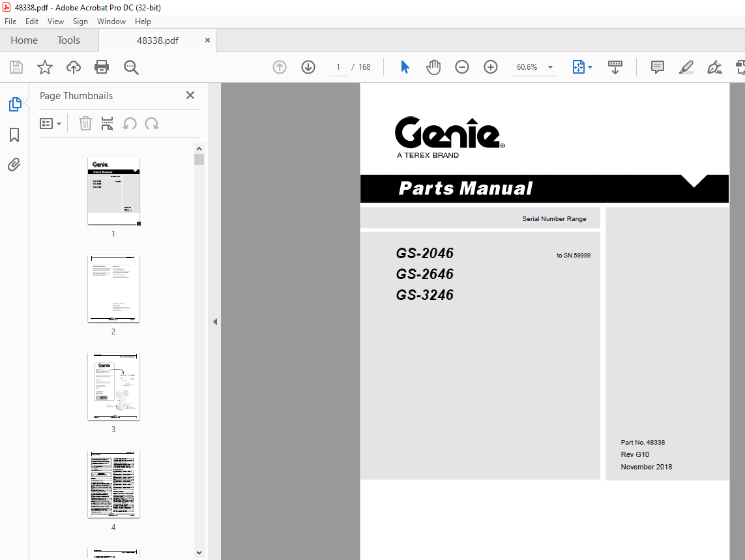Close the Page Thumbnails panel

point(190,95)
